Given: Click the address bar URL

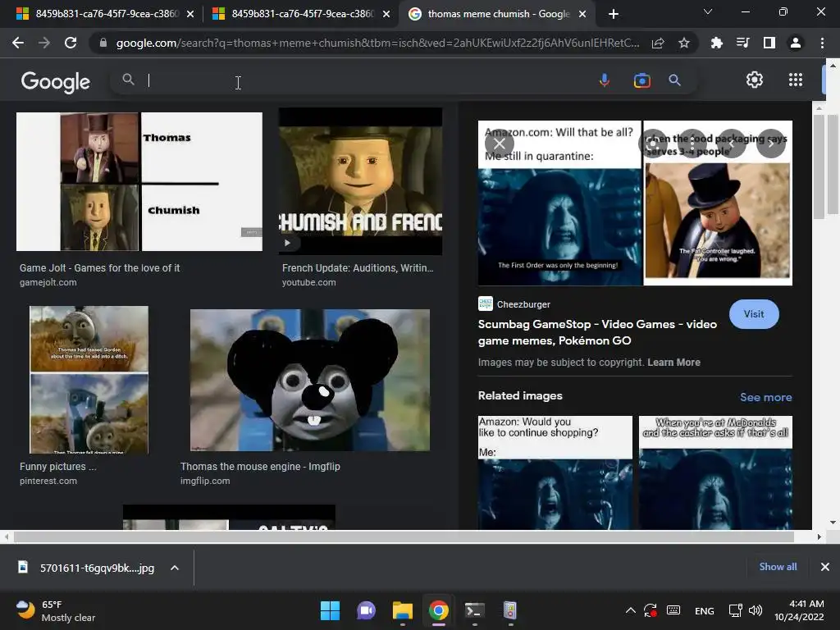Looking at the screenshot, I should (377, 43).
